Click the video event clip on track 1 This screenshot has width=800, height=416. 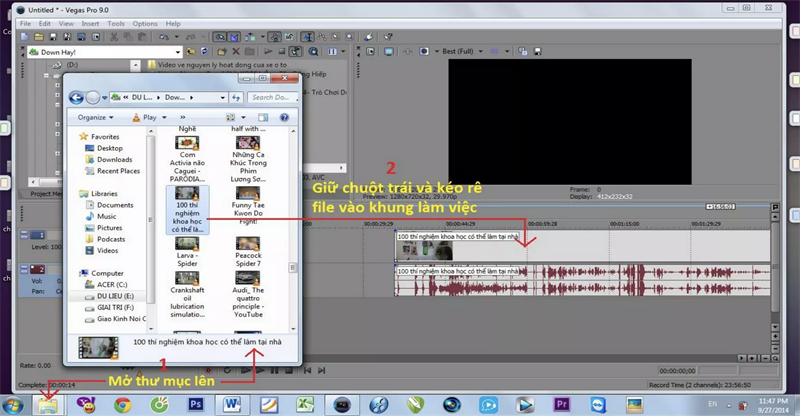point(582,247)
